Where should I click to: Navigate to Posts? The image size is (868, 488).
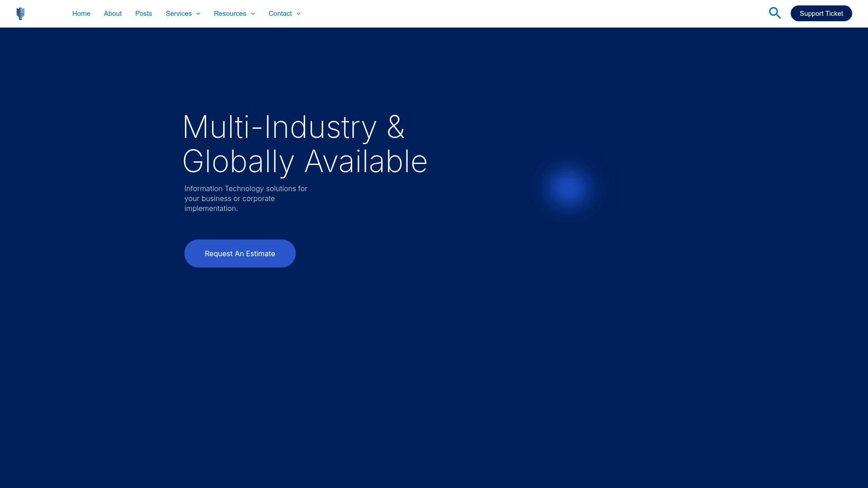[x=143, y=14]
